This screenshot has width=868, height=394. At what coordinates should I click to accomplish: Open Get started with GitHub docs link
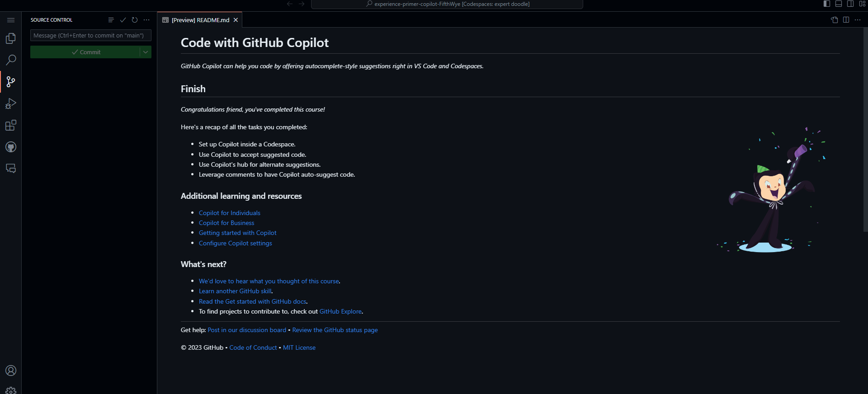tap(253, 301)
